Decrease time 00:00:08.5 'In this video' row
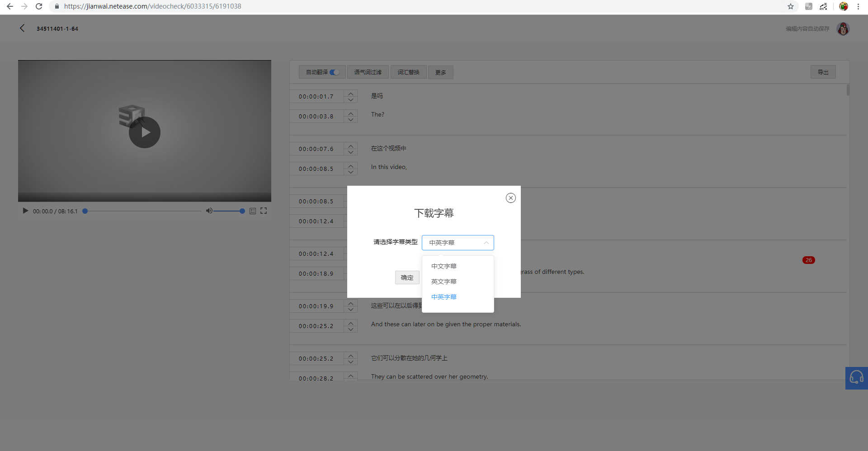 (x=351, y=172)
